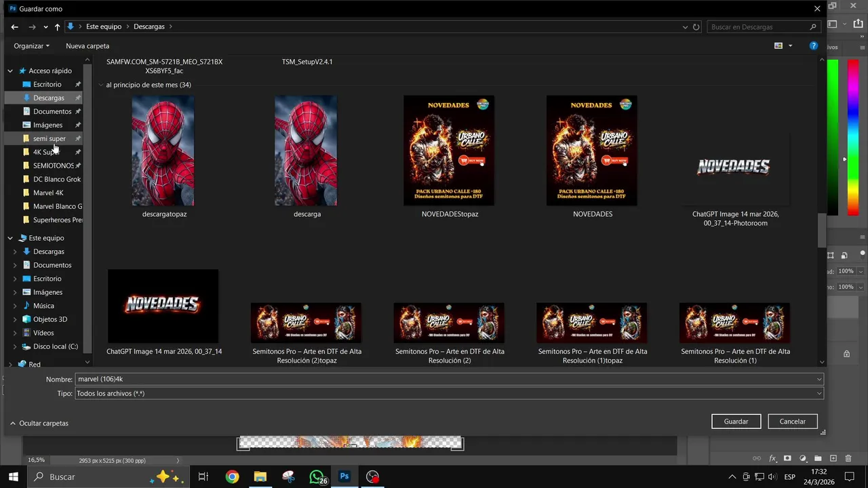Image resolution: width=868 pixels, height=488 pixels.
Task: Expand Descargas under Este equipo
Action: tap(15, 251)
